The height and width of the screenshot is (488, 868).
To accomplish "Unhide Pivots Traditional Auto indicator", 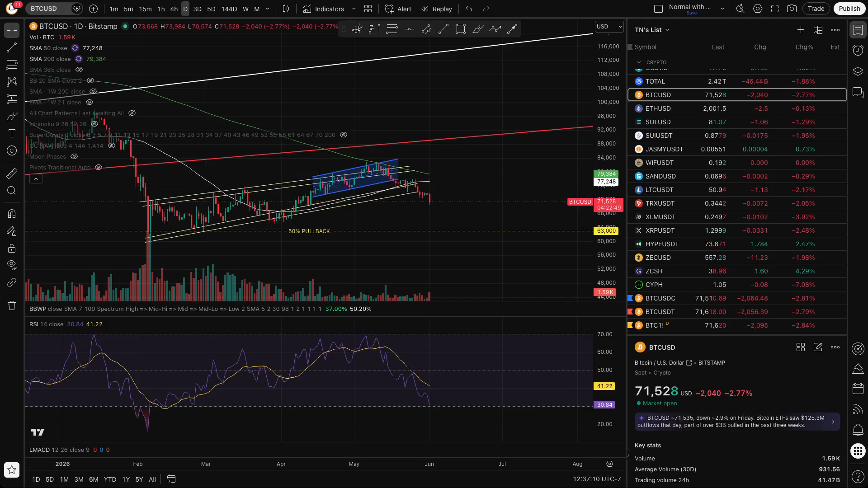I will [99, 167].
